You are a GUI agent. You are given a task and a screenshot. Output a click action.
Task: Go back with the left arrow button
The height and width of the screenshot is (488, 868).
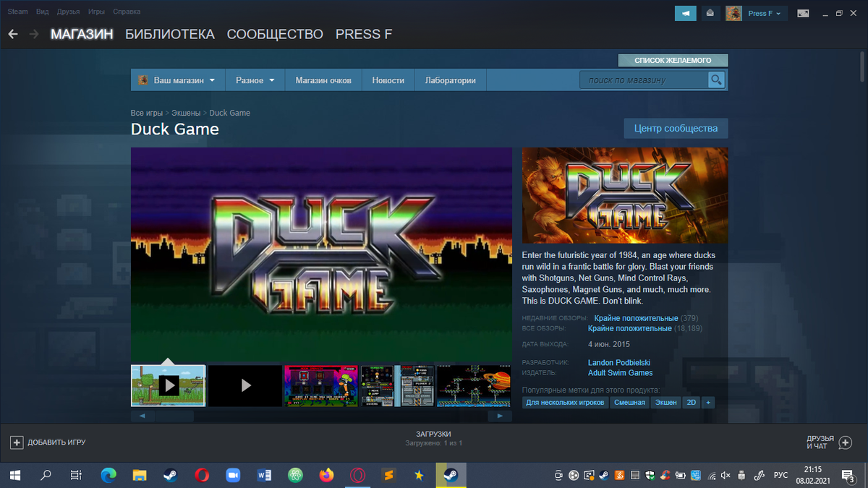coord(13,34)
